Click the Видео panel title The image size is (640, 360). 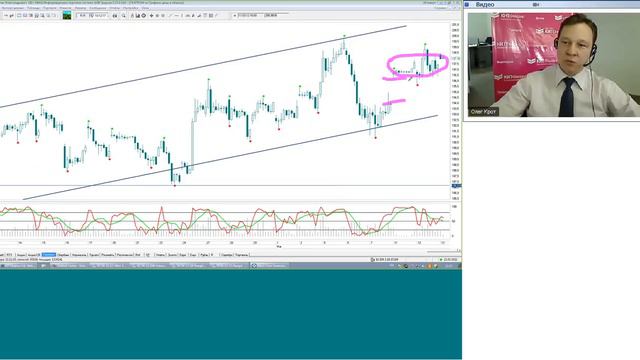coord(485,4)
